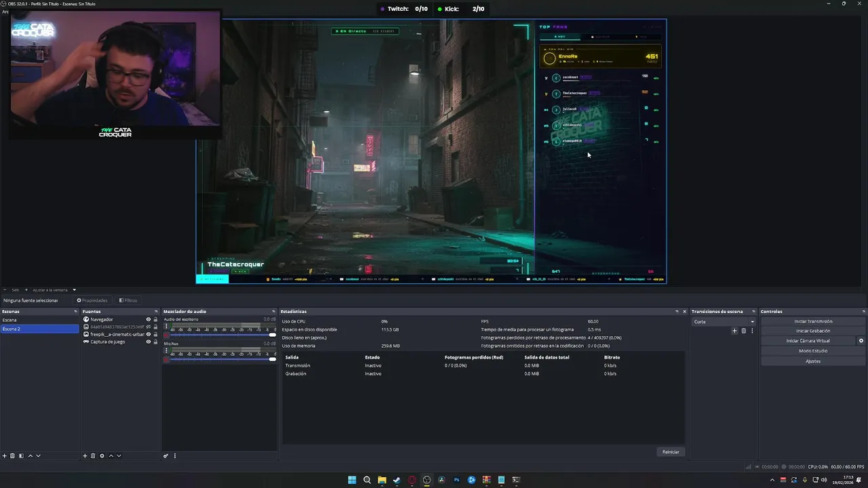Open Windows taskbar search

tap(367, 480)
